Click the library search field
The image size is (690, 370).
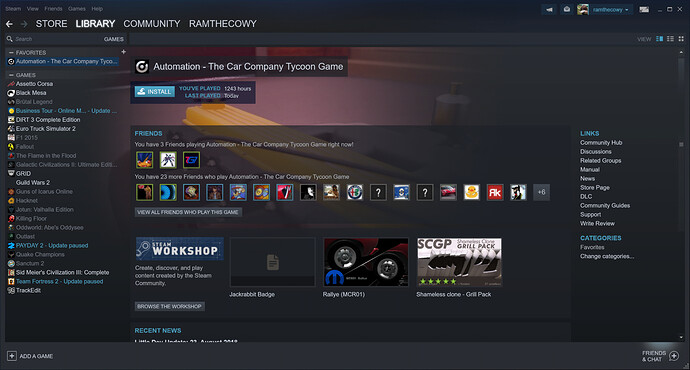coord(57,39)
